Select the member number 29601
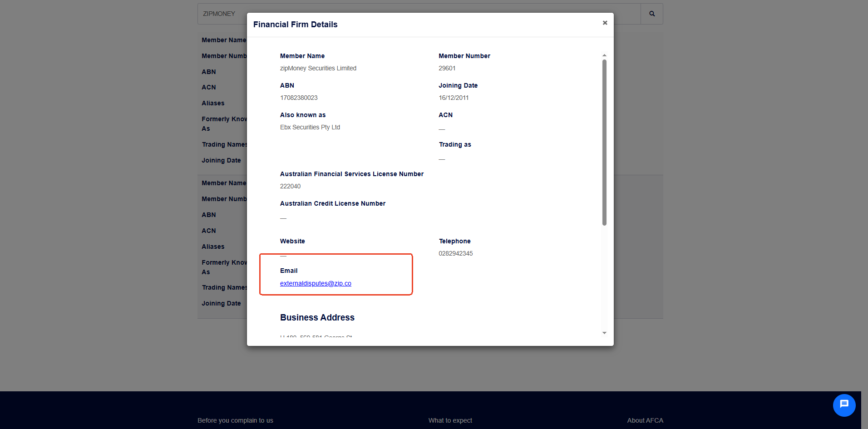Viewport: 868px width, 429px height. (x=447, y=68)
